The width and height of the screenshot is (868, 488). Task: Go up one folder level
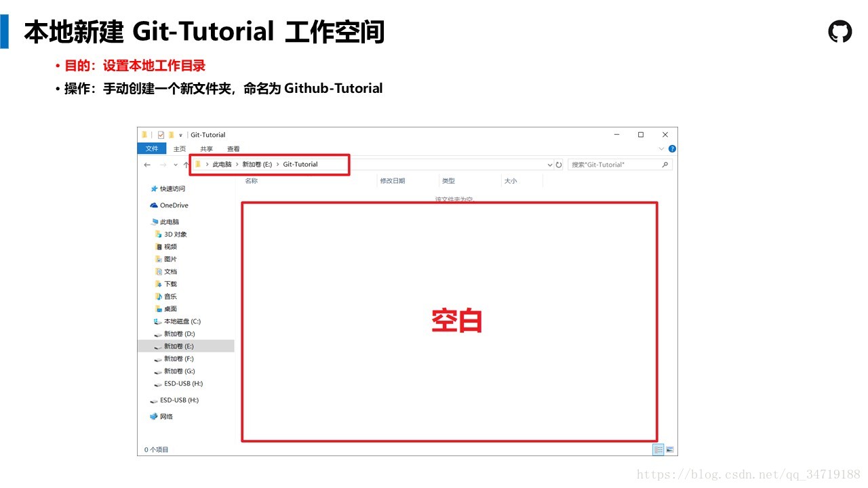coord(186,165)
